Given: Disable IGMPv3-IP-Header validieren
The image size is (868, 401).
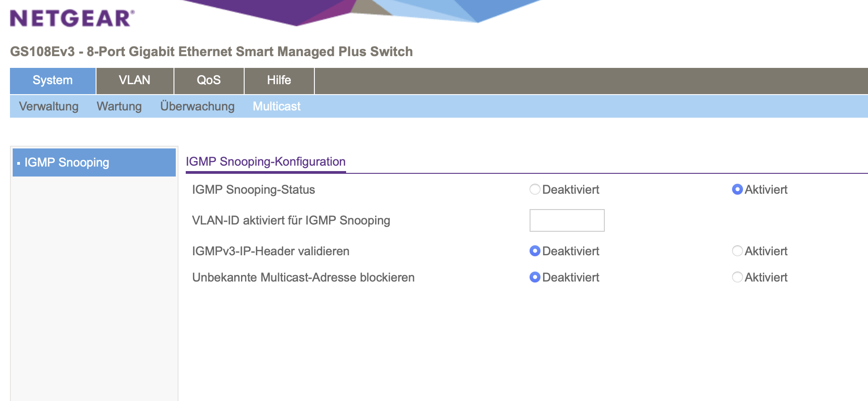Looking at the screenshot, I should click(535, 251).
